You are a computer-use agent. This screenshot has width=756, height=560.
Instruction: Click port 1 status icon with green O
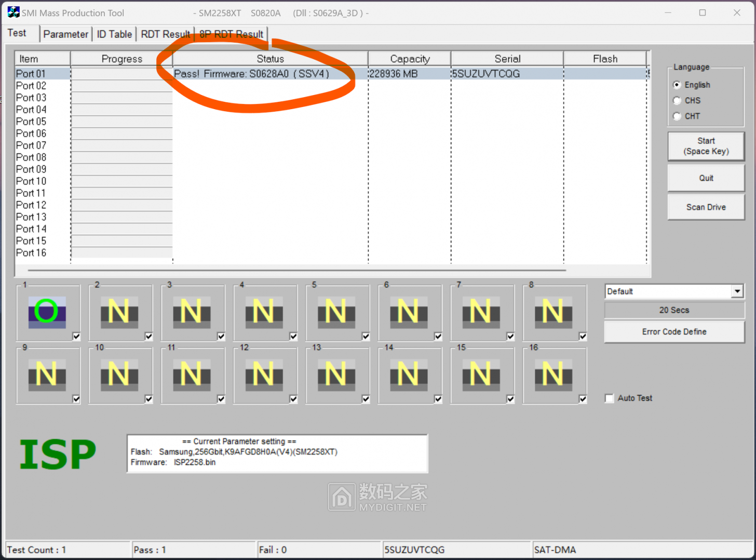point(47,312)
